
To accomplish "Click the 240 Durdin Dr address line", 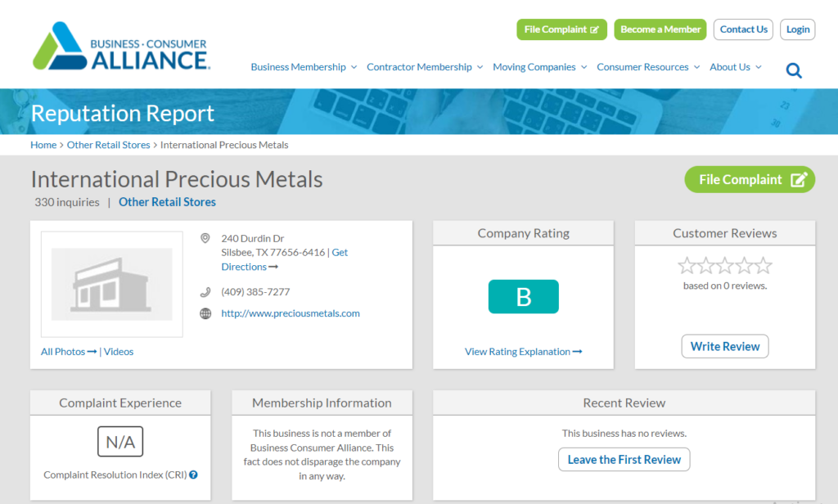I will [x=253, y=238].
